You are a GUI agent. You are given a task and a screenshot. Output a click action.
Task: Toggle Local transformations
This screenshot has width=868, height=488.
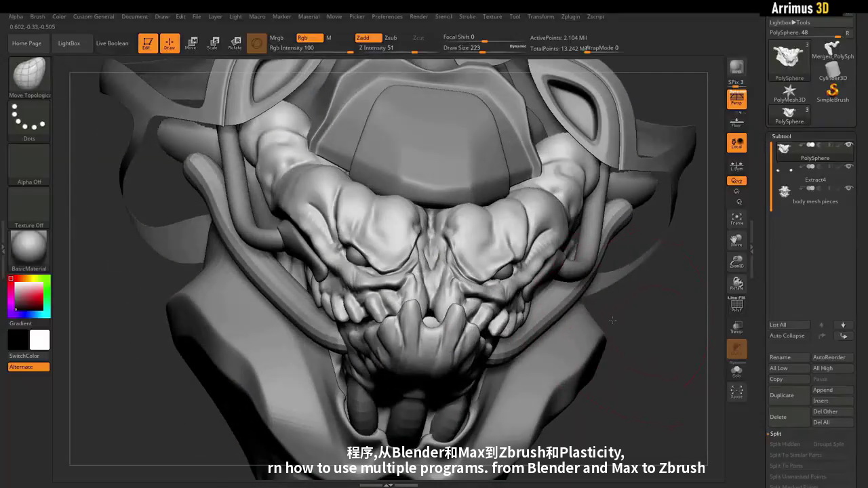point(736,143)
